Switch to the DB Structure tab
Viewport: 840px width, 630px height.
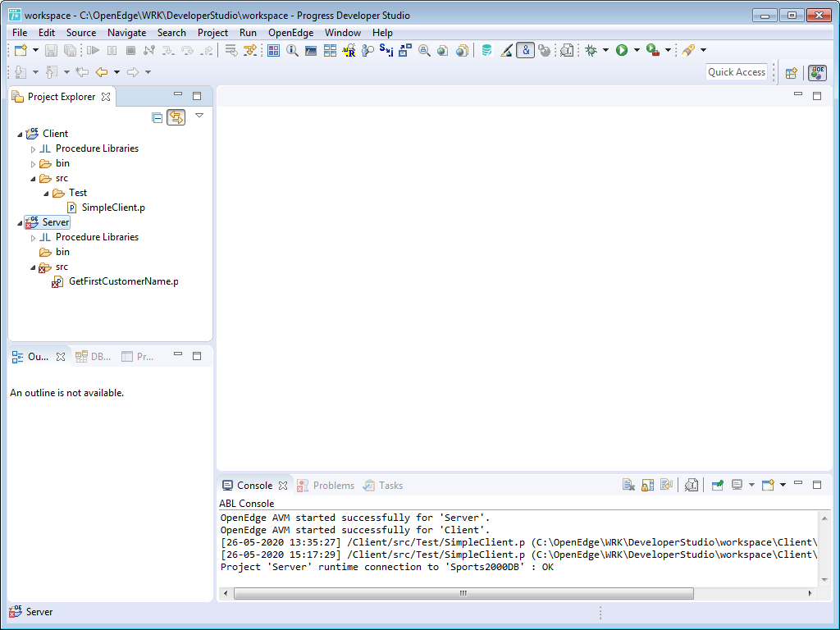click(x=94, y=357)
